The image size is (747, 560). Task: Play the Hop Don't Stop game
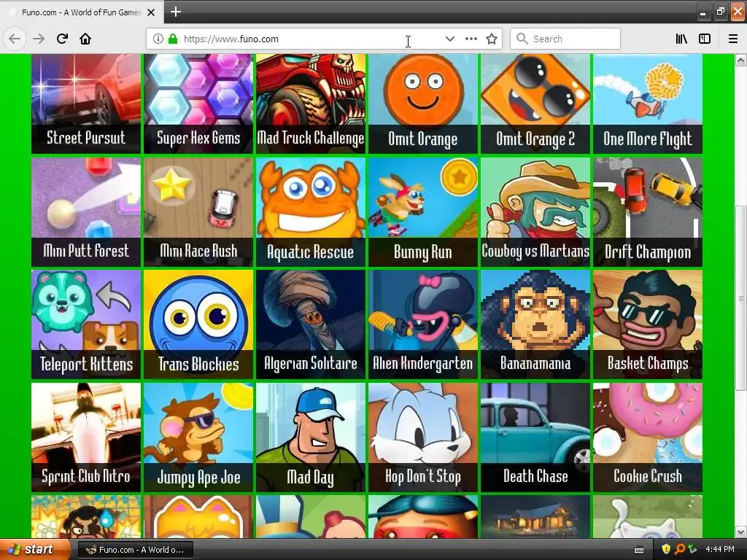[x=423, y=437]
